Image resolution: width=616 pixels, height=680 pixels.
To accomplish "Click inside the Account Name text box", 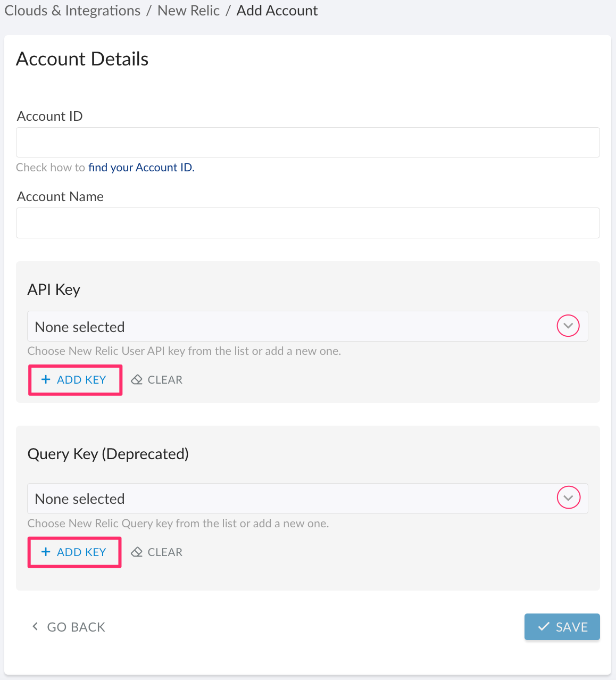I will point(307,222).
